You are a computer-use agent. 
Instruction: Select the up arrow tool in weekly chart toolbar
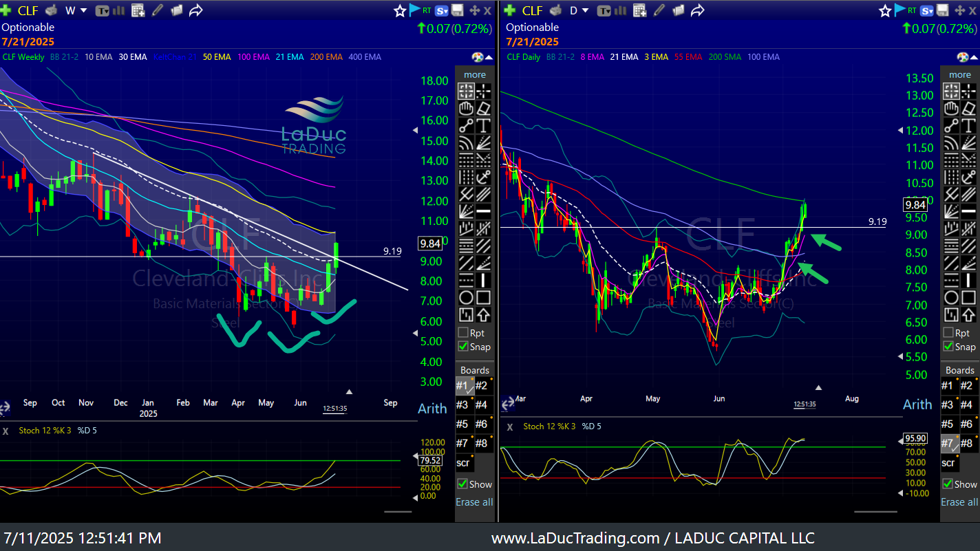483,315
